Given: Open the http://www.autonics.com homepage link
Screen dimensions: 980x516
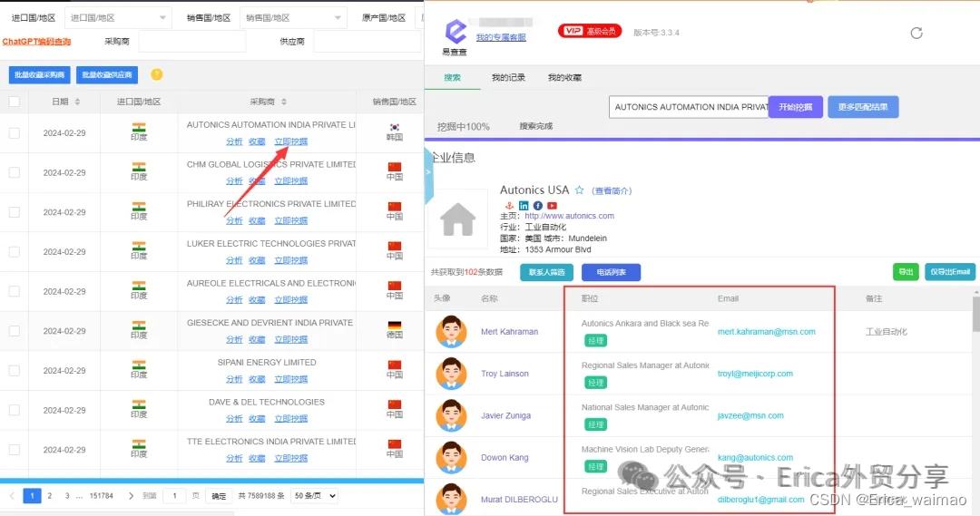Looking at the screenshot, I should pyautogui.click(x=569, y=216).
